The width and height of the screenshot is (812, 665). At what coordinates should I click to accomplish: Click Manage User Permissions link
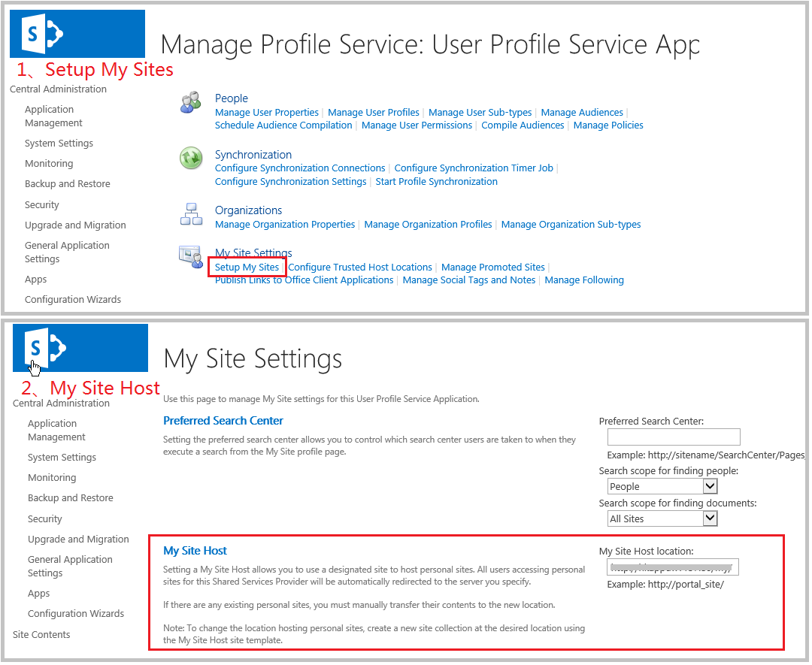tap(417, 125)
